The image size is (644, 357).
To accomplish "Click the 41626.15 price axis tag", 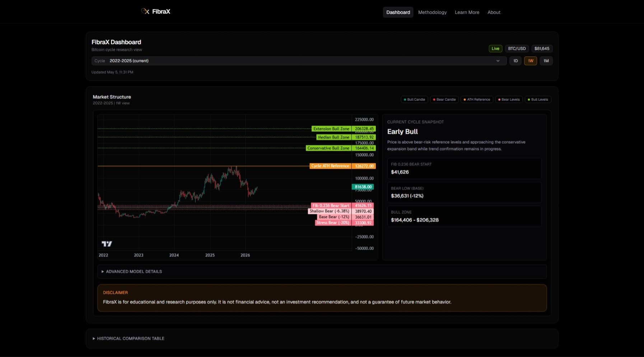I will point(363,205).
